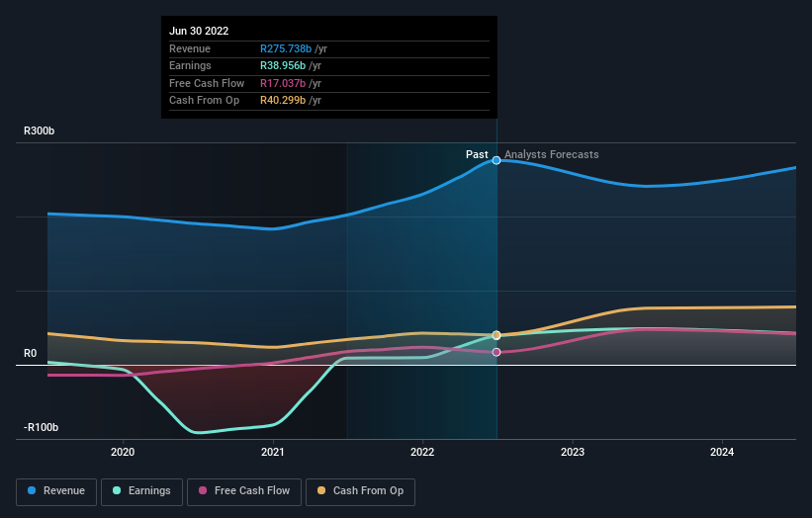Click the pink Free Cash Flow data point
The image size is (812, 518).
496,352
